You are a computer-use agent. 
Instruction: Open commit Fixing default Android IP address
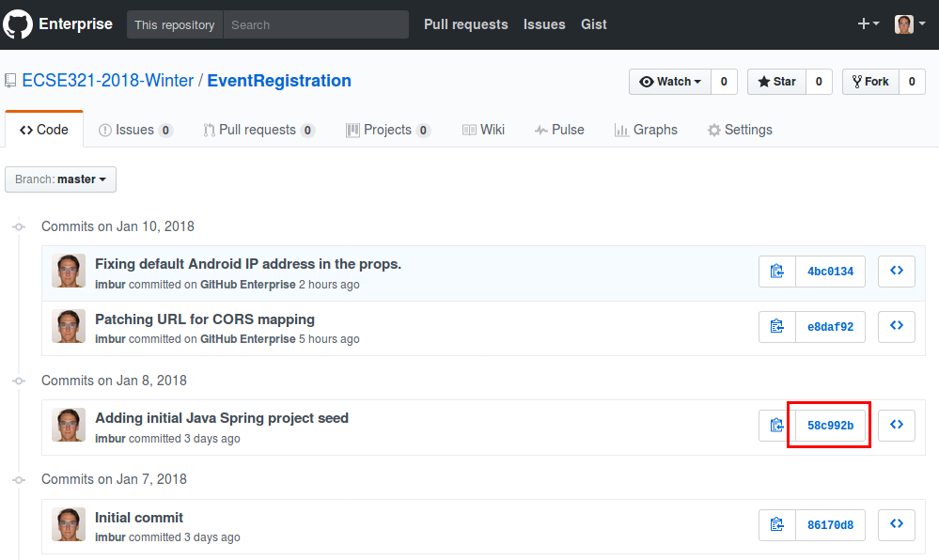click(x=248, y=264)
